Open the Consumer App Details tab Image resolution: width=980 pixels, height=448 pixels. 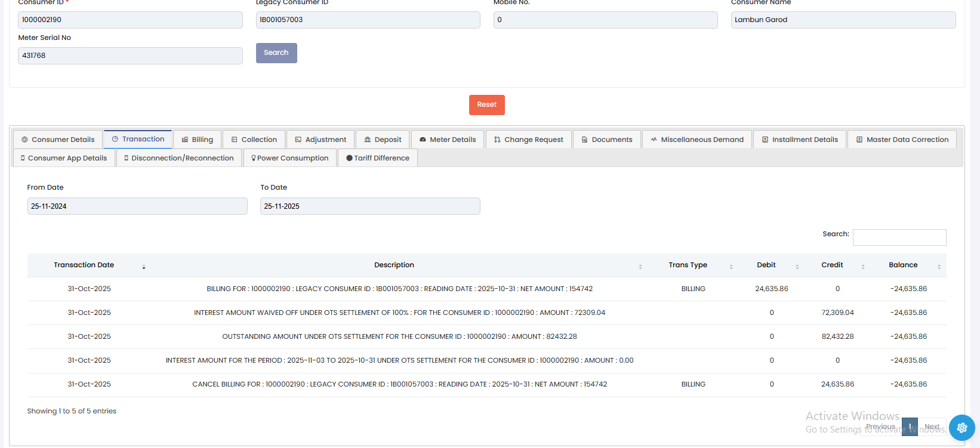64,158
